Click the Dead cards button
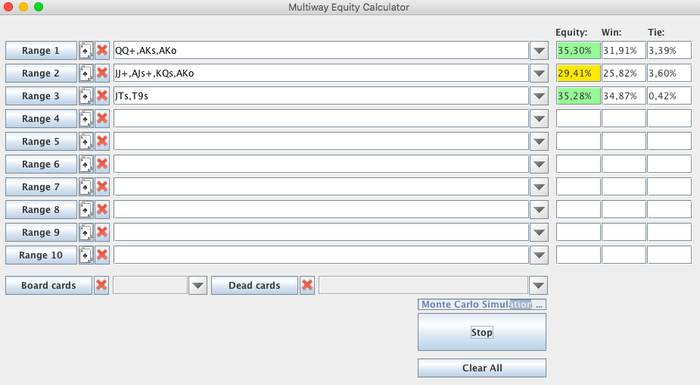The width and height of the screenshot is (700, 385). (x=254, y=285)
